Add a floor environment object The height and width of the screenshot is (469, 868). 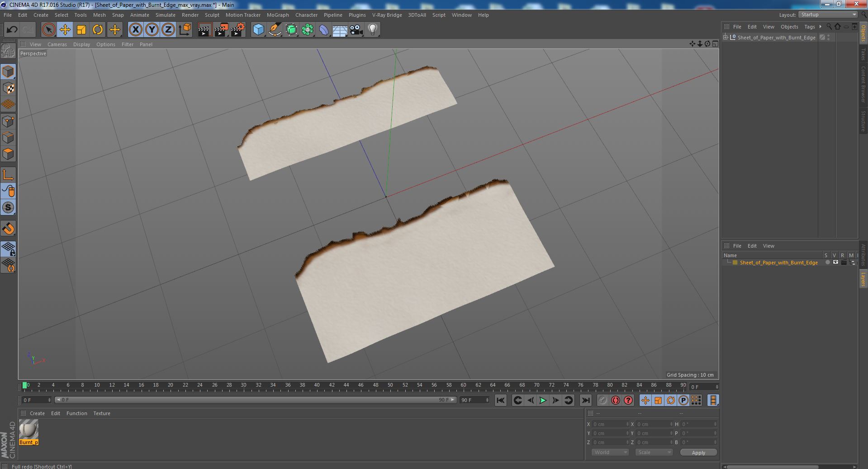[x=340, y=30]
